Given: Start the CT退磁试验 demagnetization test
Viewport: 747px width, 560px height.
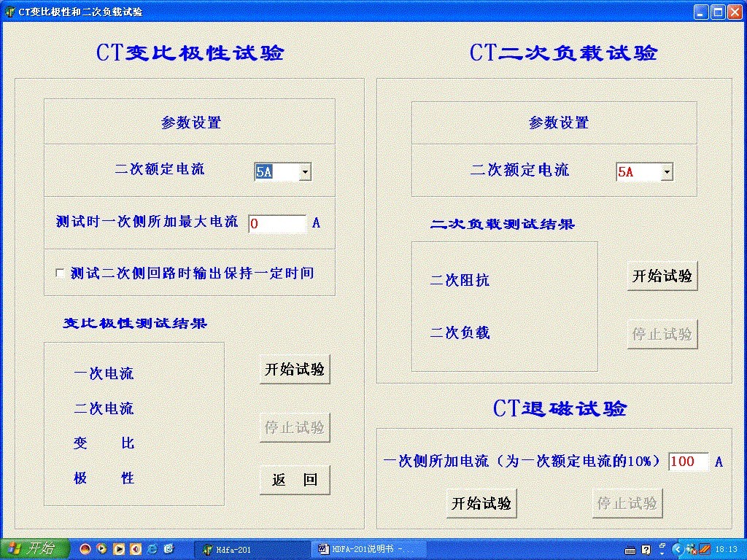Looking at the screenshot, I should [481, 502].
